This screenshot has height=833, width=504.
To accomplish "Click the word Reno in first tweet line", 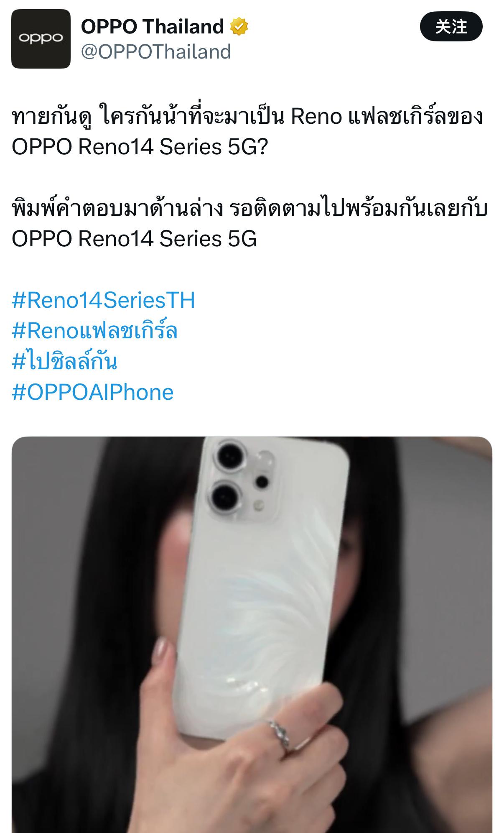I will coord(316,116).
